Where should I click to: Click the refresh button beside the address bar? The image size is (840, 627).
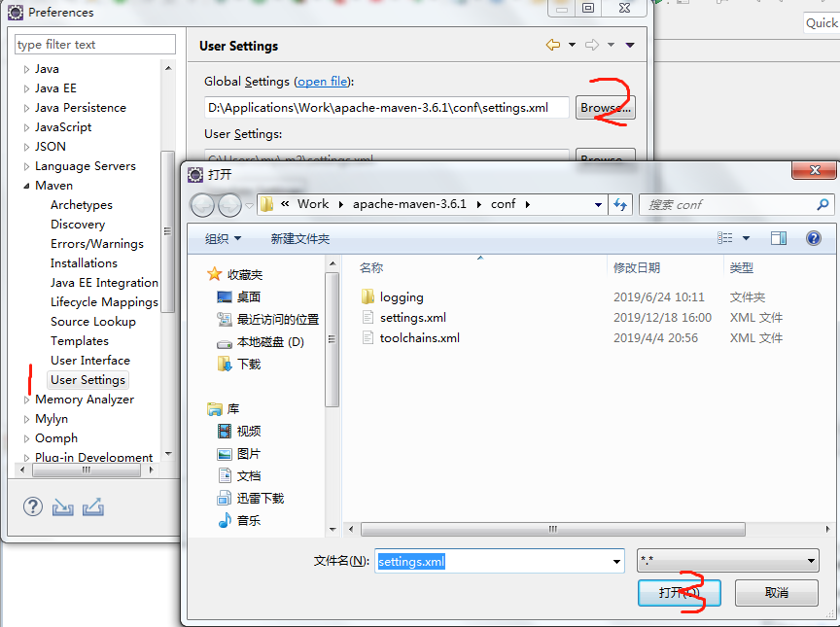(x=620, y=204)
